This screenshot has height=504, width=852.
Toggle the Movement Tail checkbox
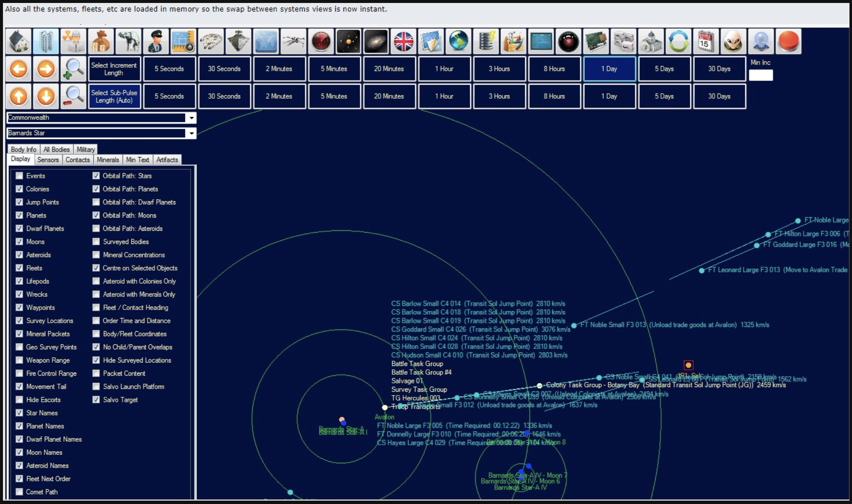pyautogui.click(x=19, y=386)
